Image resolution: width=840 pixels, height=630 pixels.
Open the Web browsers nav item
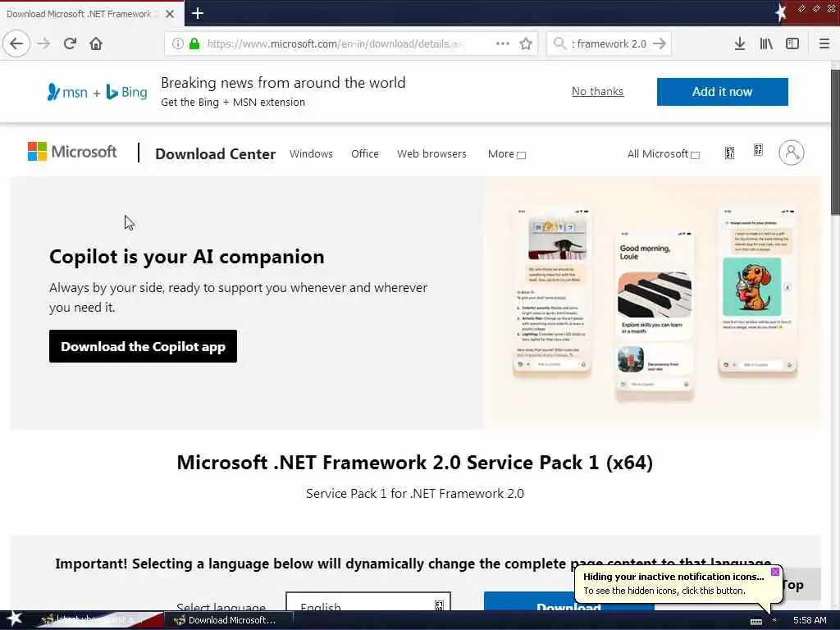pyautogui.click(x=431, y=153)
